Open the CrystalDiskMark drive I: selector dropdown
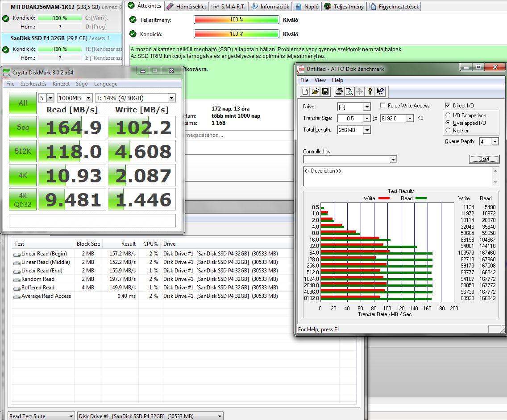 tap(172, 98)
